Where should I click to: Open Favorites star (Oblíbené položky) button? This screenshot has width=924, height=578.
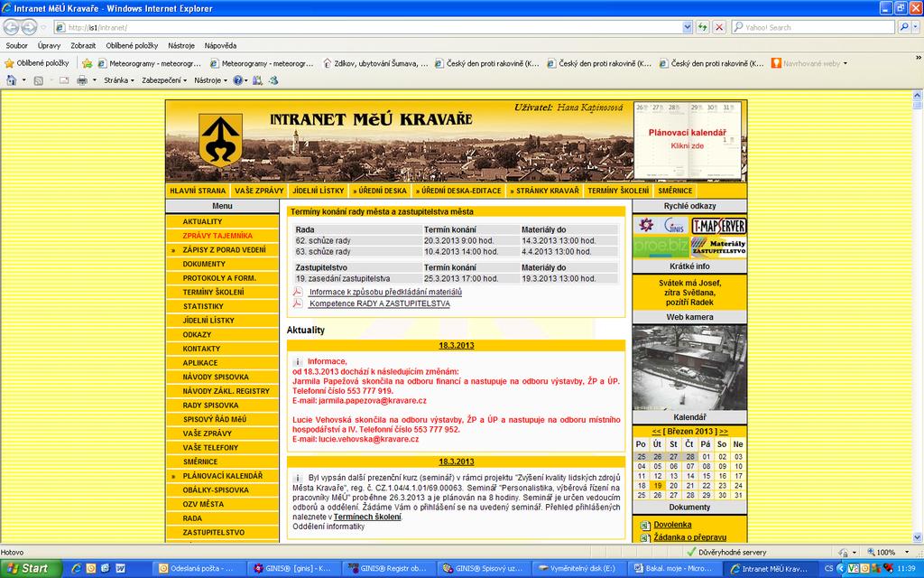pos(37,63)
